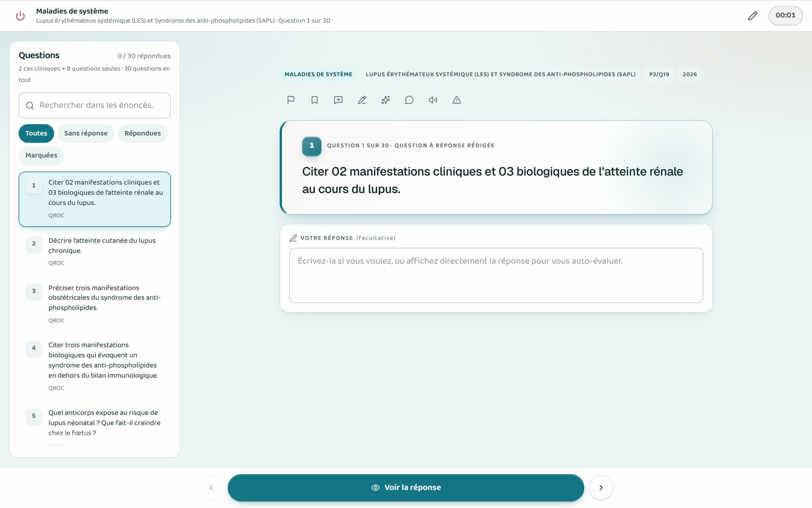Click the question number 1 badge

[x=312, y=146]
